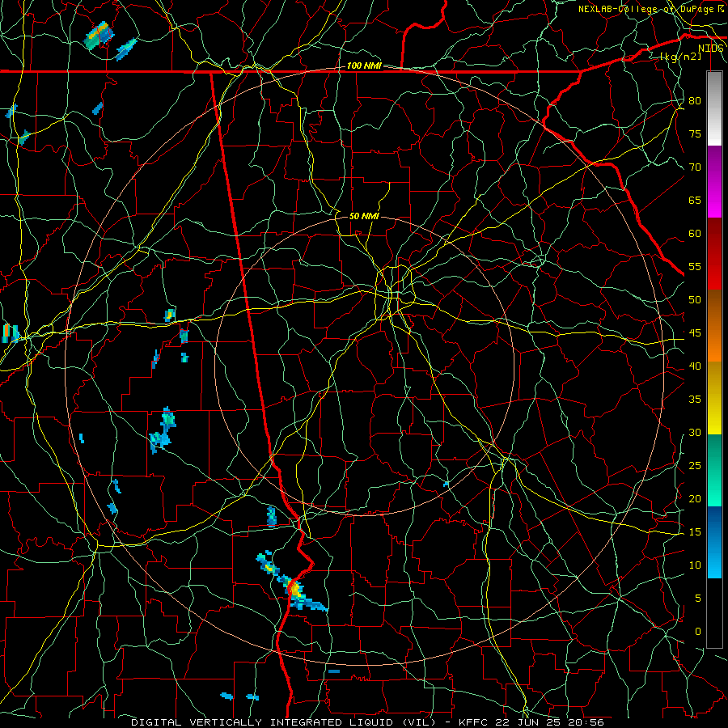Image resolution: width=728 pixels, height=728 pixels.
Task: Select the green segment of the color scale
Action: click(714, 470)
